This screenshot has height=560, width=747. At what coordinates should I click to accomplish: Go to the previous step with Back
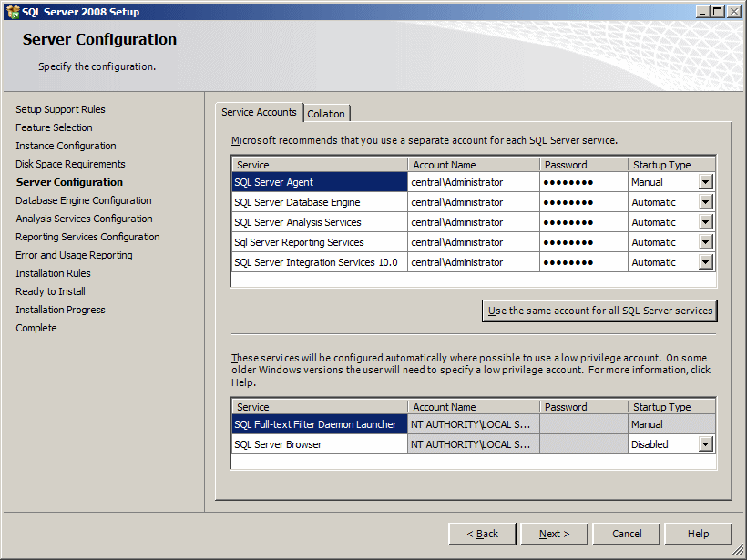482,534
